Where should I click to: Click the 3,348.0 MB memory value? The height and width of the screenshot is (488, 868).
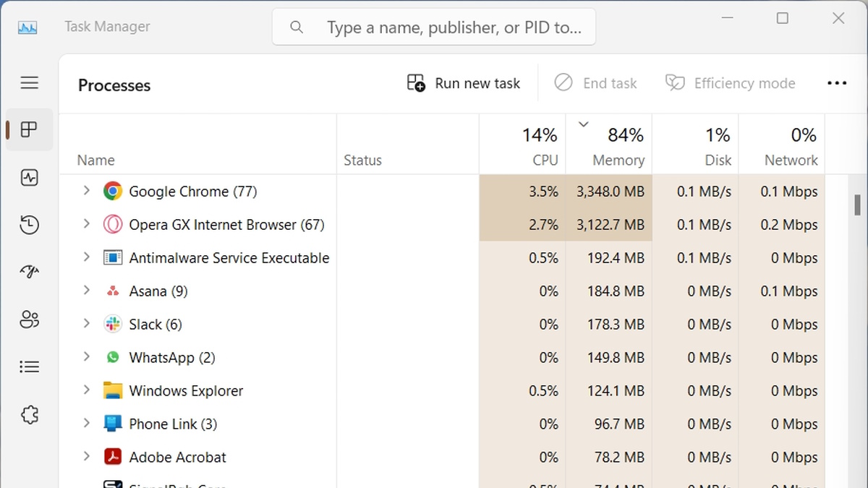point(610,192)
